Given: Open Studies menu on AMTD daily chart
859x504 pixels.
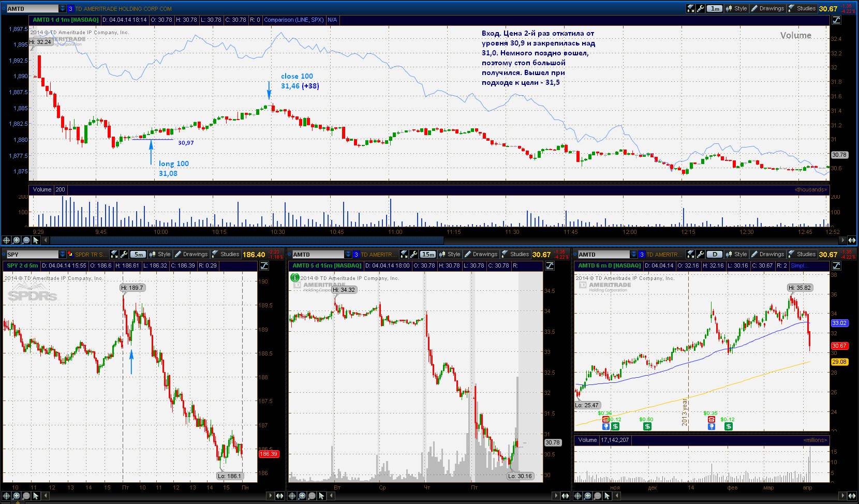Looking at the screenshot, I should click(x=802, y=254).
